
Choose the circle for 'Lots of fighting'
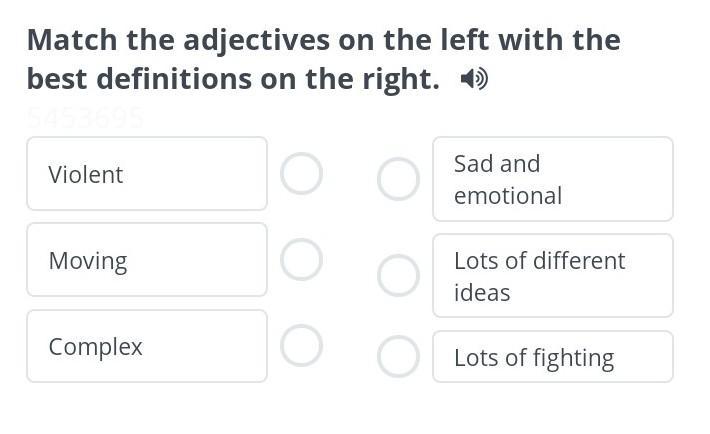(x=398, y=357)
